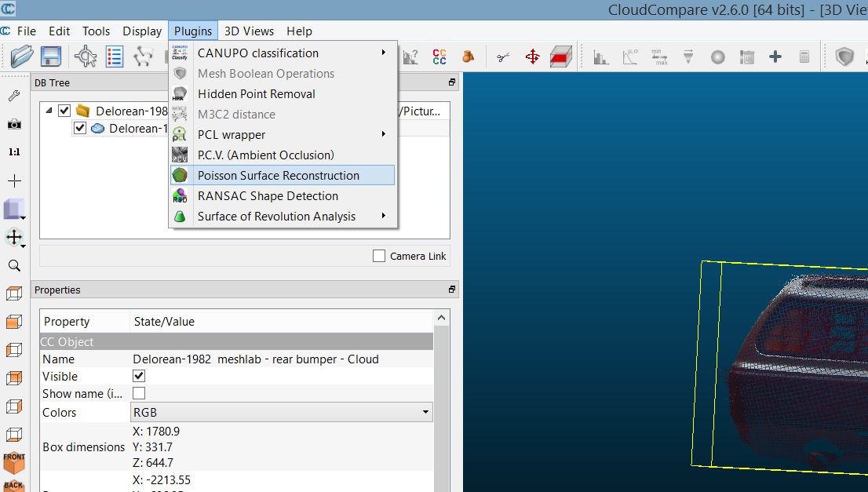Set the FRONT view via orange cube icon
This screenshot has height=492, width=868.
pos(14,462)
